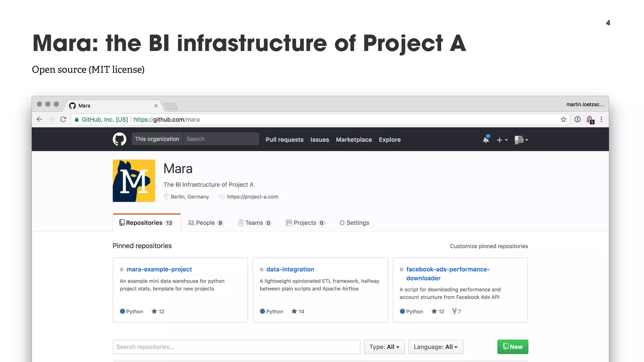Reload the page in the browser
Image resolution: width=644 pixels, height=362 pixels.
[x=63, y=119]
